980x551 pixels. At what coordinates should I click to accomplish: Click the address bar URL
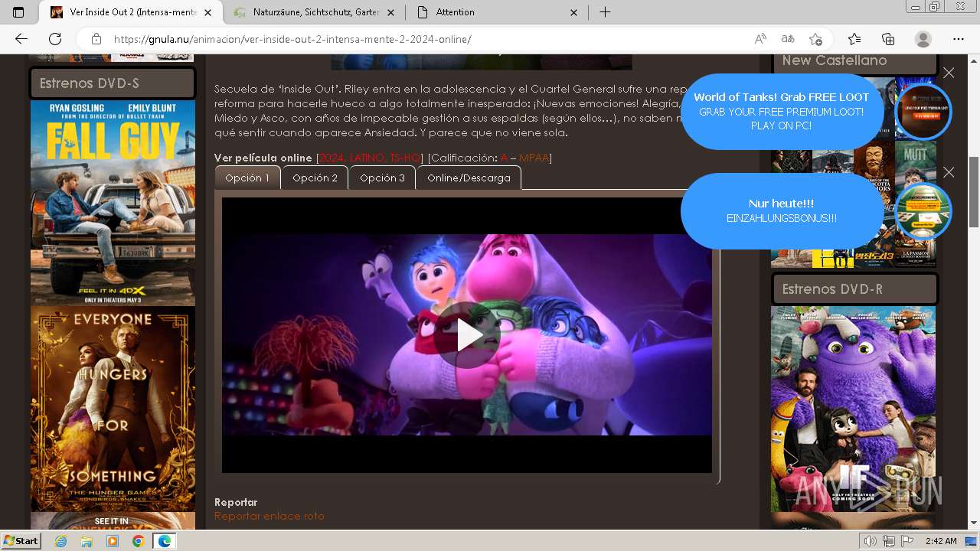point(292,39)
